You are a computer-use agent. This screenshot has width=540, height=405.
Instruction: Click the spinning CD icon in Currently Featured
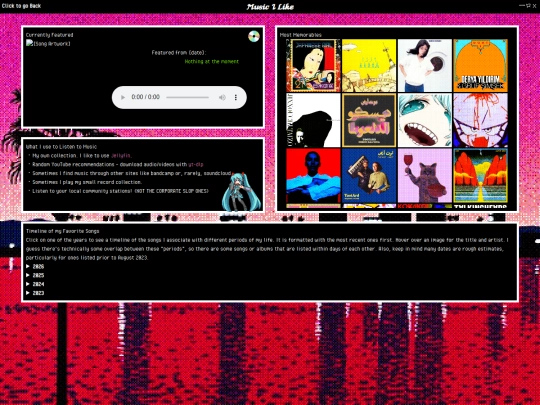[x=254, y=36]
